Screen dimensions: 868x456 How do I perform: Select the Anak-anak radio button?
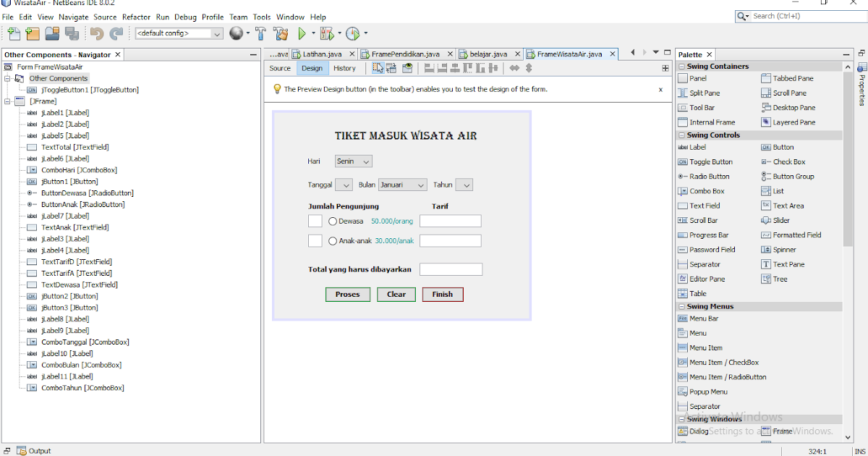(x=333, y=240)
